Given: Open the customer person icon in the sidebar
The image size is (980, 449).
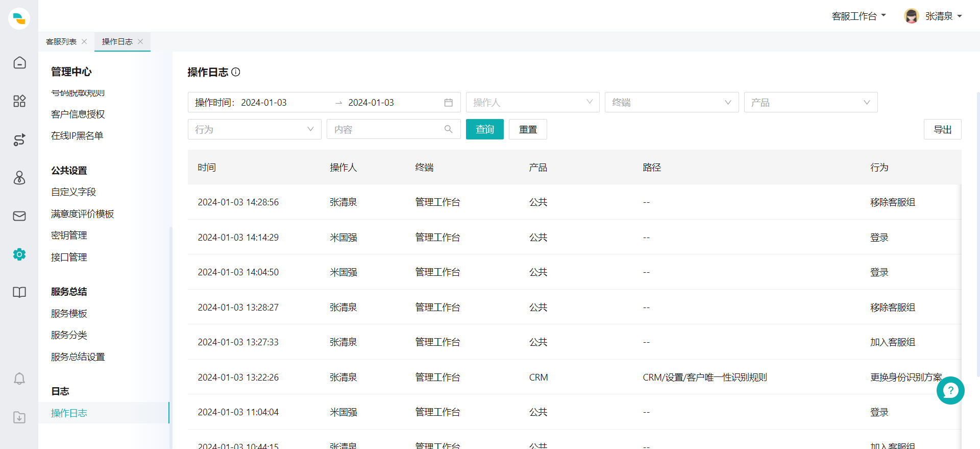Looking at the screenshot, I should coord(19,178).
